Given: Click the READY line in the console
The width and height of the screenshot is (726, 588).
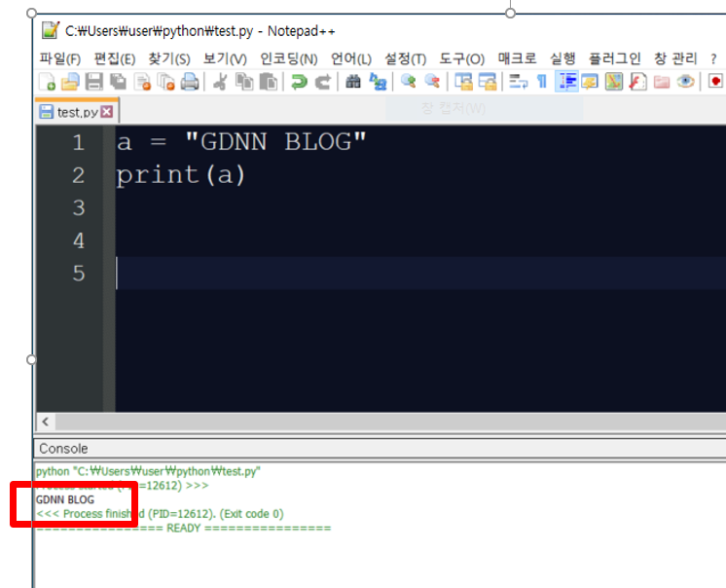Looking at the screenshot, I should [x=183, y=529].
